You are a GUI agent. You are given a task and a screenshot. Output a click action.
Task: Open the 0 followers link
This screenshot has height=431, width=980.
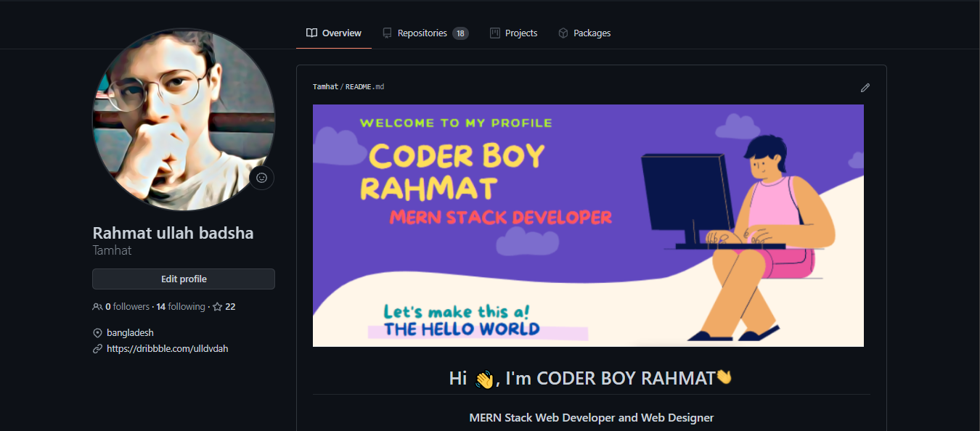click(x=127, y=307)
